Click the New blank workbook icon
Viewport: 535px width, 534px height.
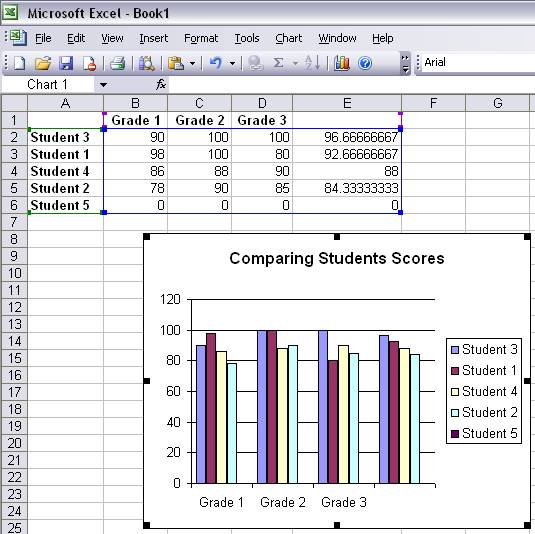(x=19, y=63)
